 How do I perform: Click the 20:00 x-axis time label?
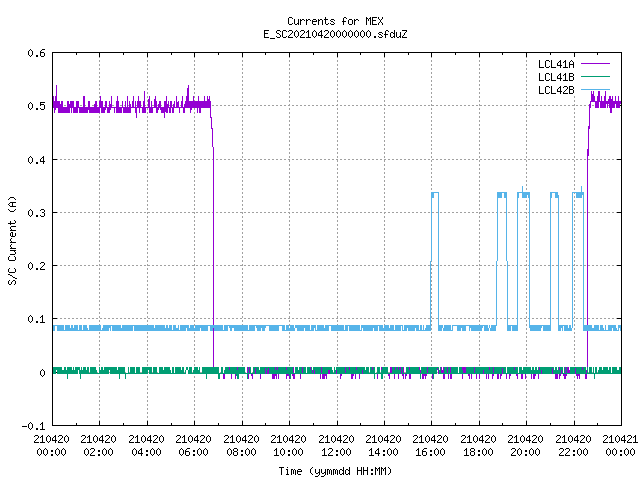pyautogui.click(x=525, y=452)
